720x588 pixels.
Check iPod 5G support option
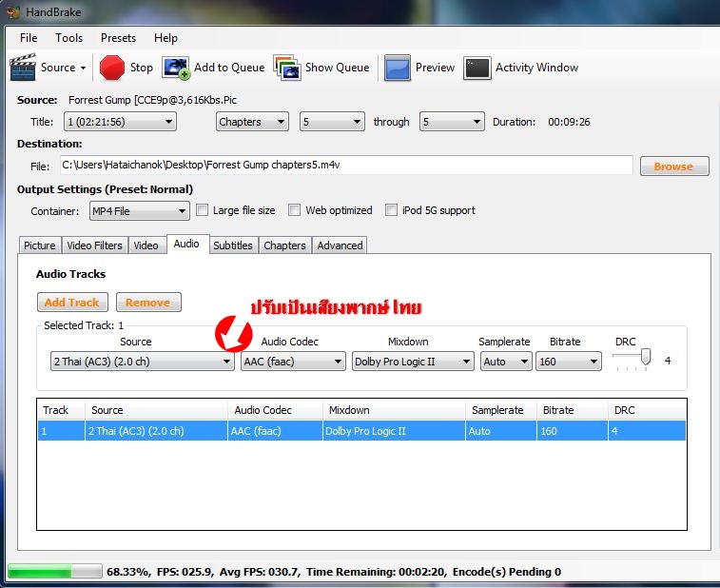click(x=391, y=210)
